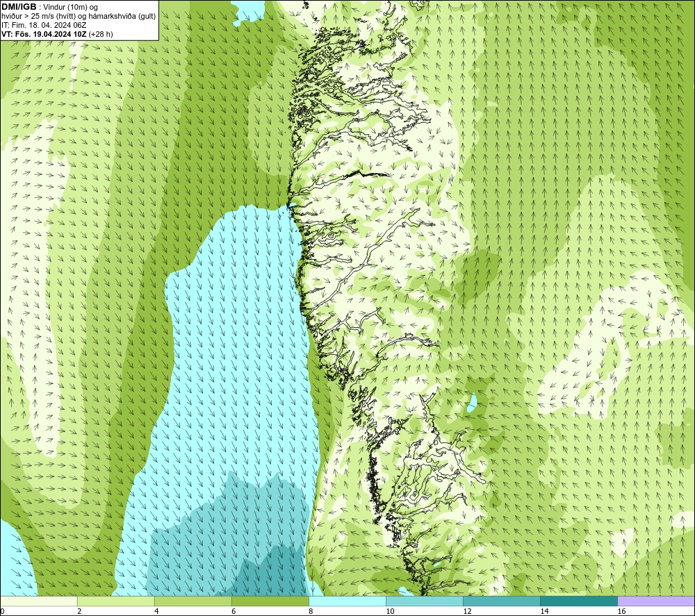The image size is (695, 616).
Task: Click the title line 'DMI/IGB : Vindur (10m) og'
Action: pyautogui.click(x=49, y=7)
